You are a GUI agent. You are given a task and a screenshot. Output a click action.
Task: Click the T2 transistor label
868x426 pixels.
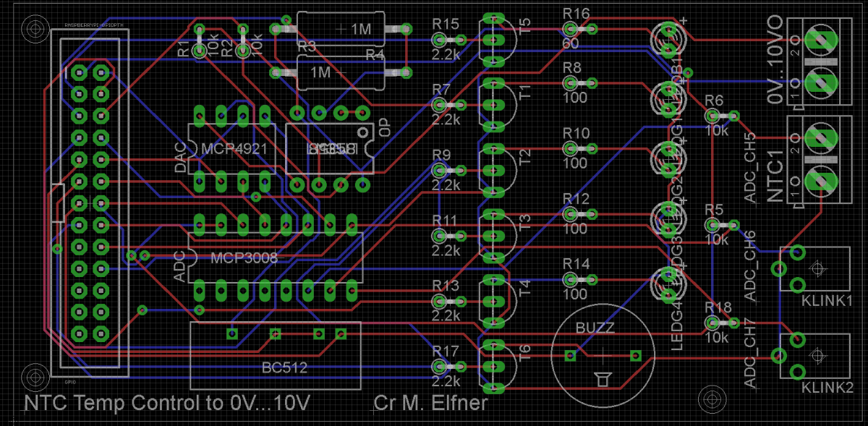pos(526,157)
